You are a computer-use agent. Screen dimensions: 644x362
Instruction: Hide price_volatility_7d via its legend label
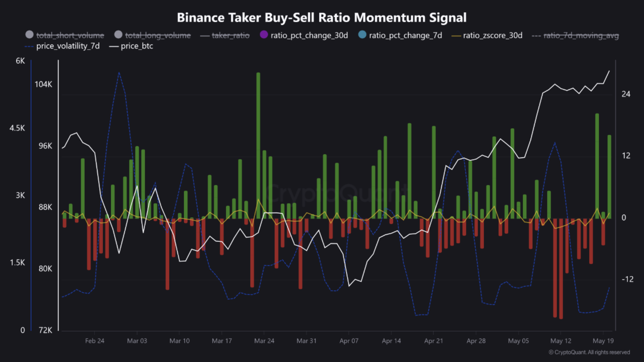pos(68,46)
